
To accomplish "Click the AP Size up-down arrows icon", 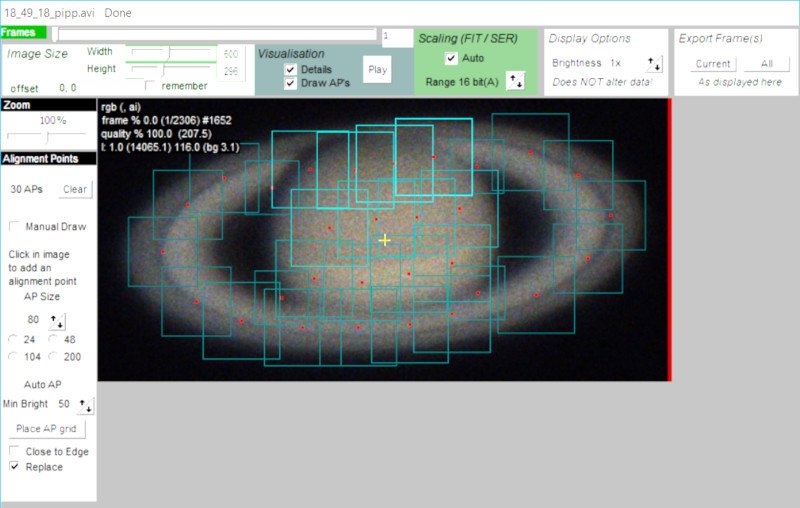I will pos(57,321).
